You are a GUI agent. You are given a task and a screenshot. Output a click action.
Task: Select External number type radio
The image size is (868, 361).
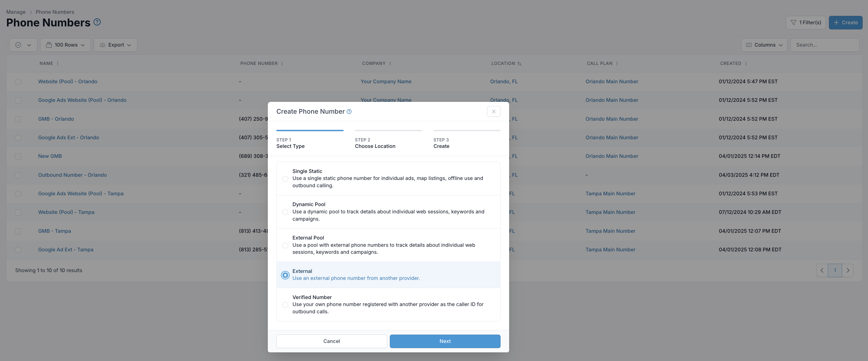pyautogui.click(x=285, y=275)
